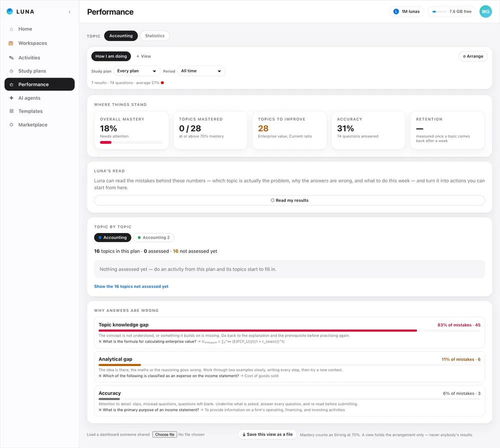Click the Analytical gap orange bar
Viewport: 500px width, 448px height.
coord(119,365)
